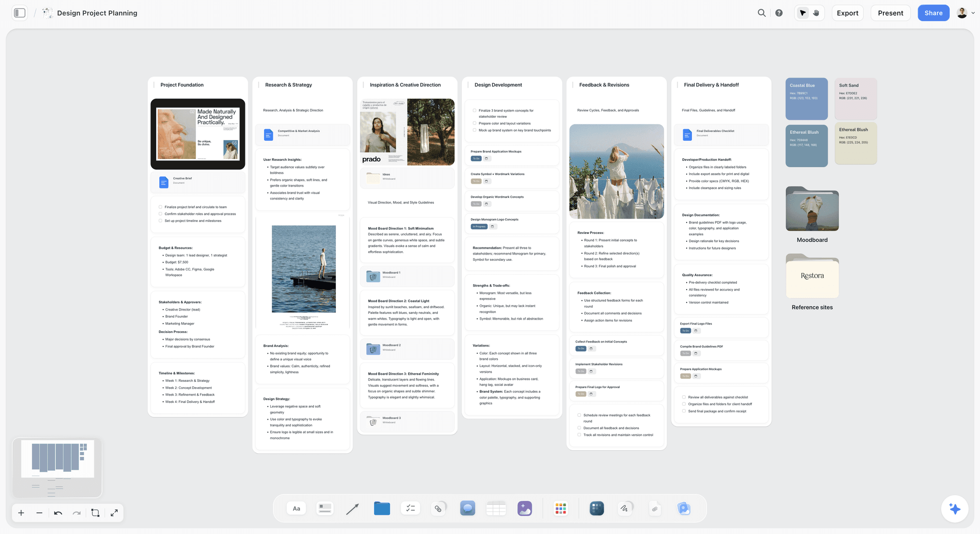Open date picker on Compile Brand Guidelines PDF
The height and width of the screenshot is (534, 980).
pos(696,353)
